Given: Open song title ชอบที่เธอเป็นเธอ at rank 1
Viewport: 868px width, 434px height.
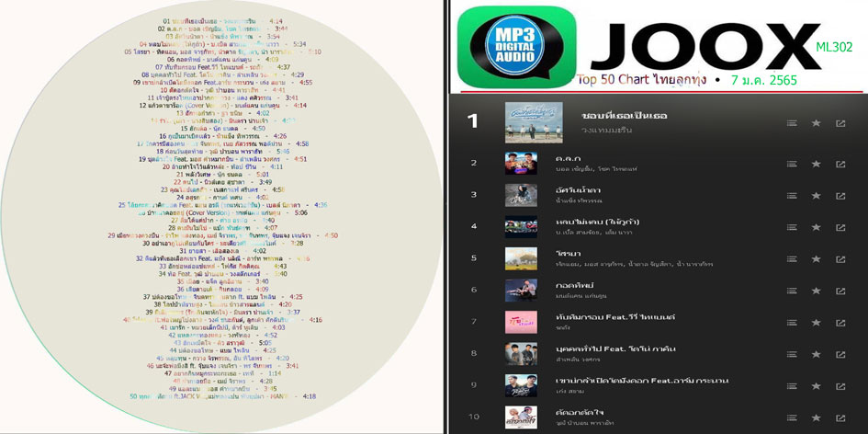Looking at the screenshot, I should (x=625, y=115).
